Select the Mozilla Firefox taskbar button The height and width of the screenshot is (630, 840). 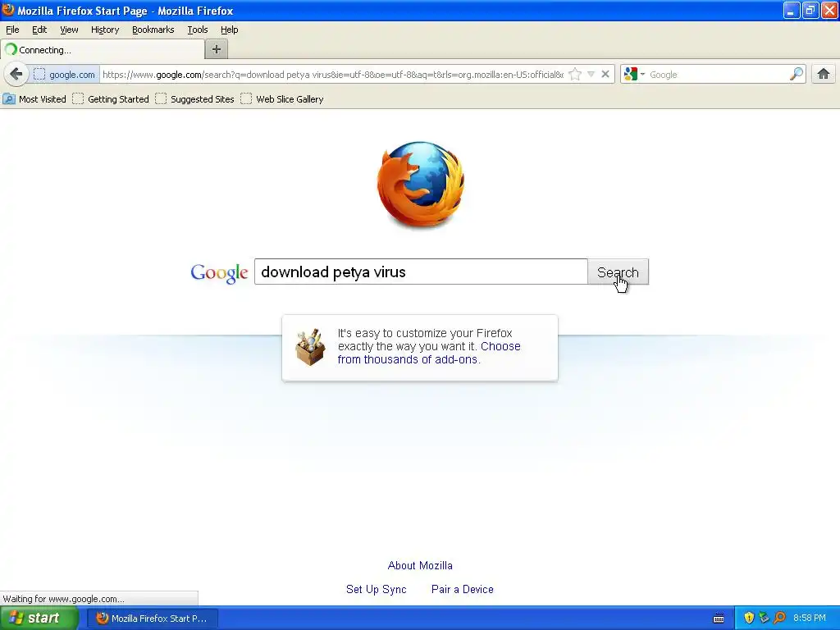tap(153, 619)
